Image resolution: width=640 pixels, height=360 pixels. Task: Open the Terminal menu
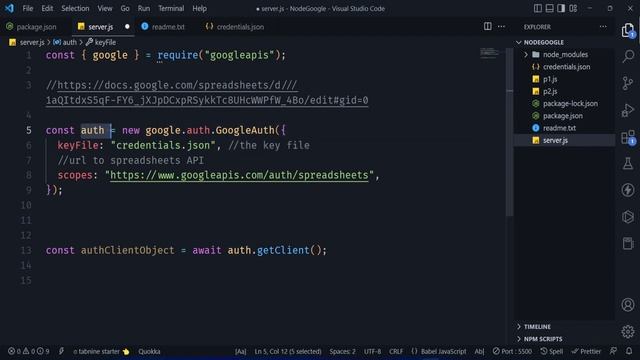click(x=171, y=8)
